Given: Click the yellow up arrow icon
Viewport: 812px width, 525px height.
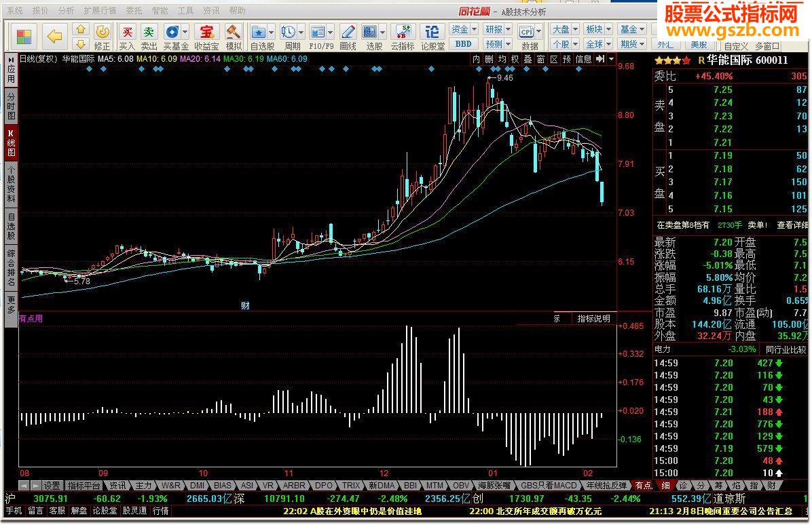Looking at the screenshot, I should tap(80, 29).
